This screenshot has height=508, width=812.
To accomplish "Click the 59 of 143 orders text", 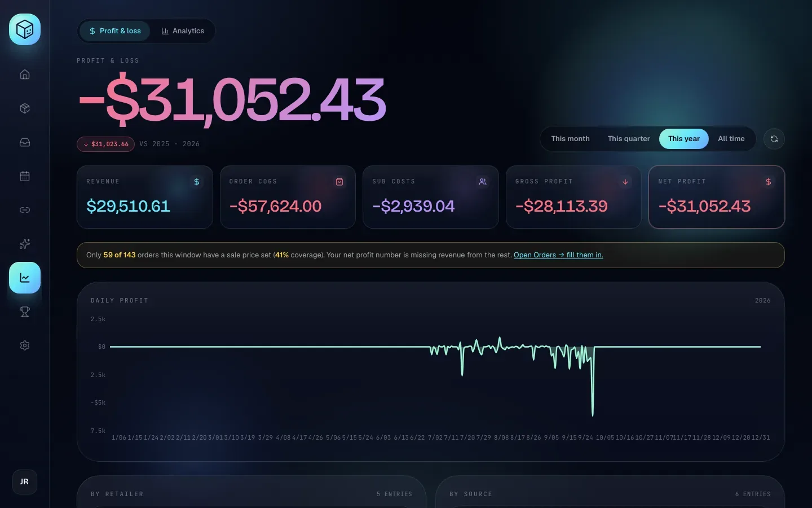I will point(120,255).
